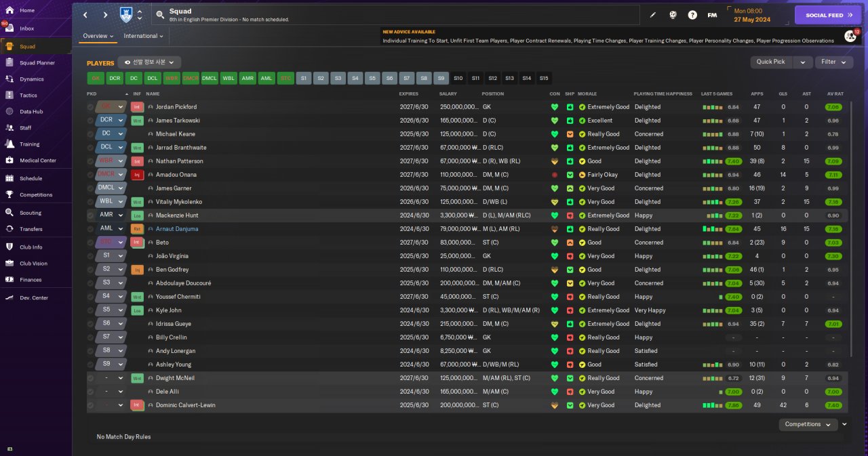Open the help question mark icon

tap(692, 15)
